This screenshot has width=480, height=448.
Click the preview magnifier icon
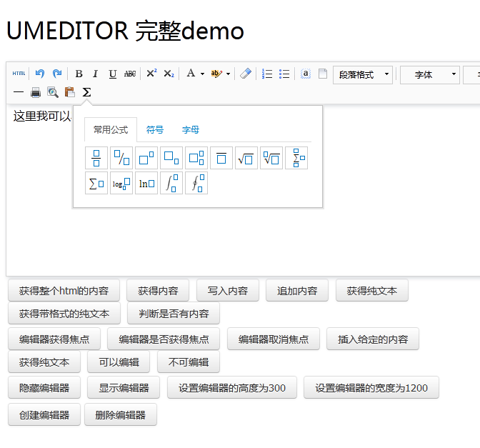tap(53, 92)
